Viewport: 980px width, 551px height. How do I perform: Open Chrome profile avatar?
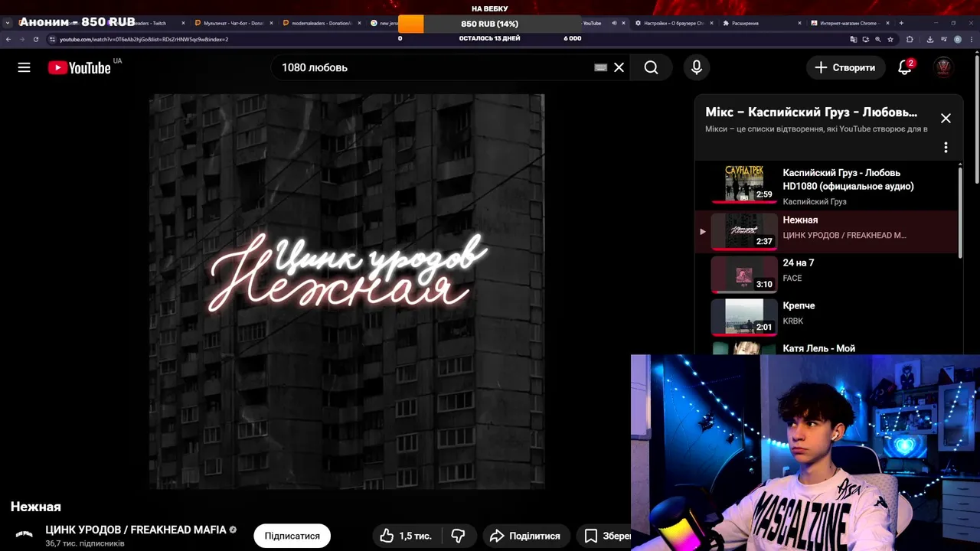[957, 39]
